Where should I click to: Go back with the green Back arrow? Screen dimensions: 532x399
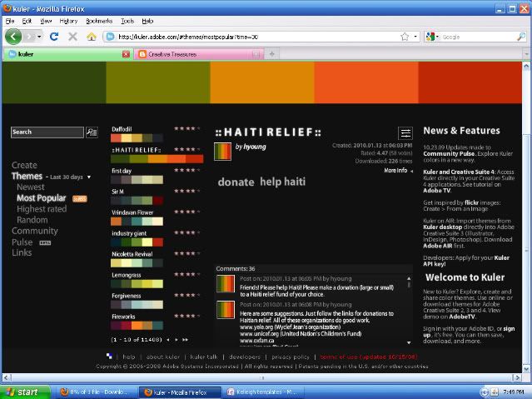[13, 37]
